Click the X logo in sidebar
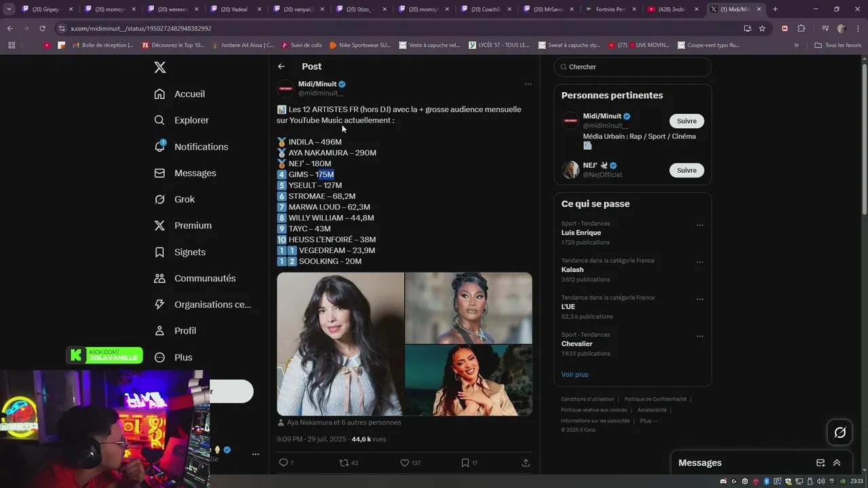Screen dimensions: 868x488 pos(159,67)
